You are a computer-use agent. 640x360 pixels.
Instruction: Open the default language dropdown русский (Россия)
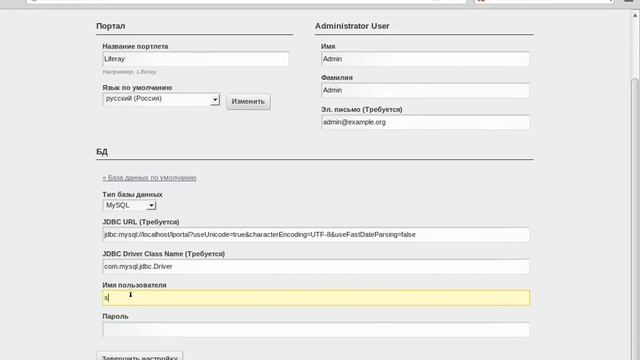point(161,99)
